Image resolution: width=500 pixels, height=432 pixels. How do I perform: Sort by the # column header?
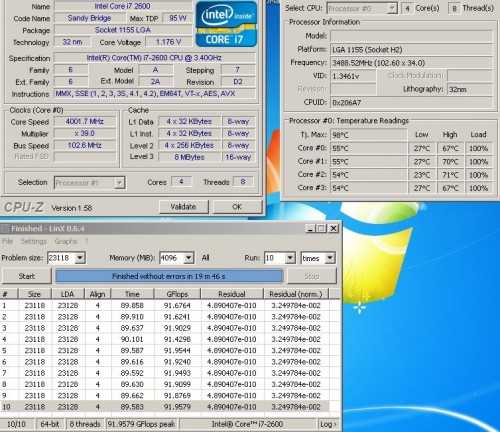click(9, 294)
